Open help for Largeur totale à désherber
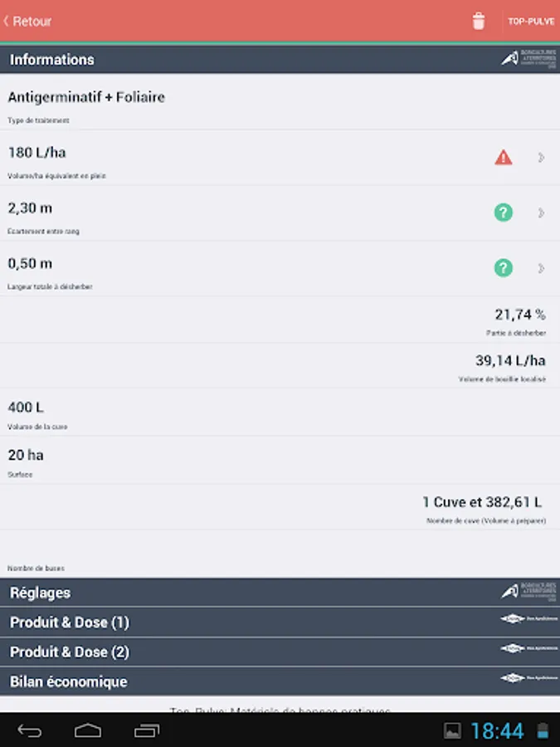 pos(504,268)
